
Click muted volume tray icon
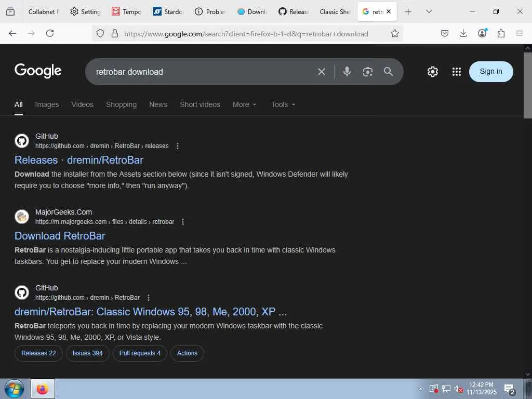click(x=458, y=389)
